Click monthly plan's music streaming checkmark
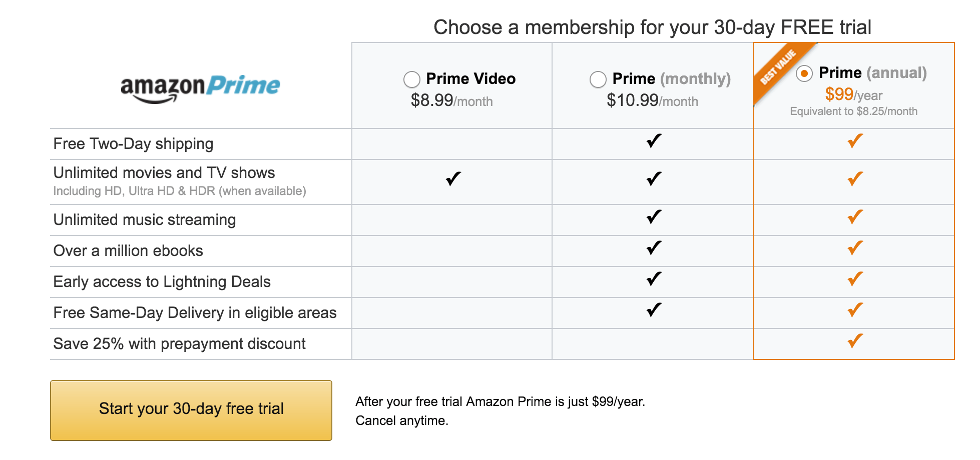 pyautogui.click(x=654, y=217)
